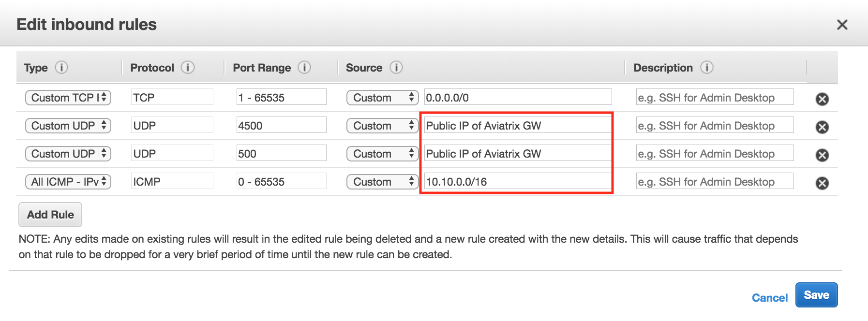
Task: Open the All ICMP - IPv4 type dropdown
Action: (68, 182)
